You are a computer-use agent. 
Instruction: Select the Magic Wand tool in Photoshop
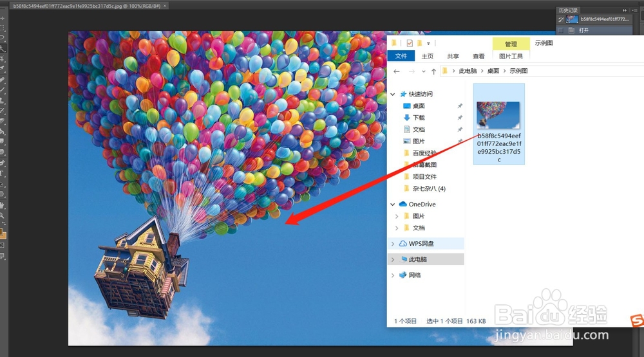pyautogui.click(x=2, y=49)
